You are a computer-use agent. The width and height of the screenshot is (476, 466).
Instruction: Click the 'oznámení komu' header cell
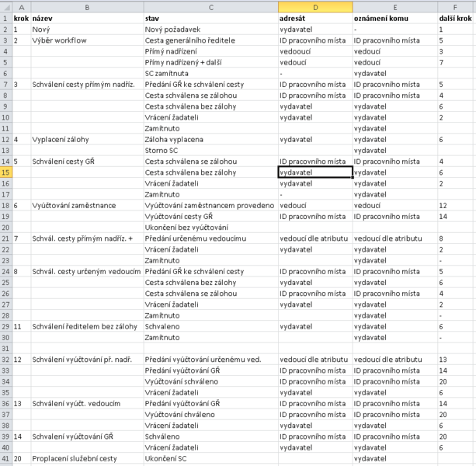395,19
